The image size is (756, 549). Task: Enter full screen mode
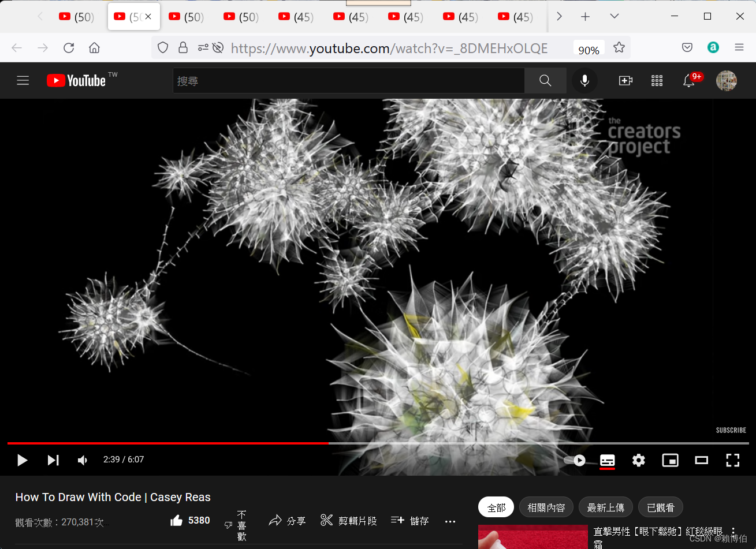[x=732, y=460]
